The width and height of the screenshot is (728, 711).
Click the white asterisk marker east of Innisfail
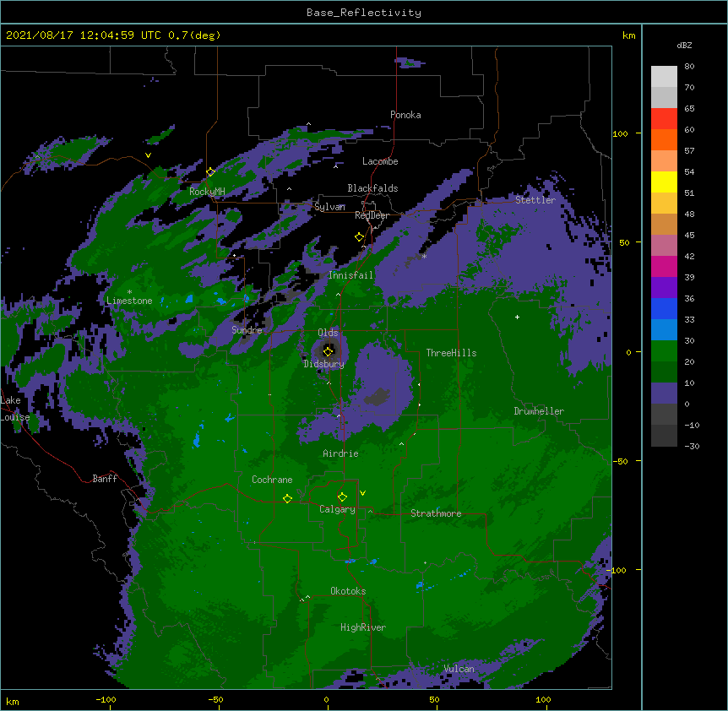[424, 257]
